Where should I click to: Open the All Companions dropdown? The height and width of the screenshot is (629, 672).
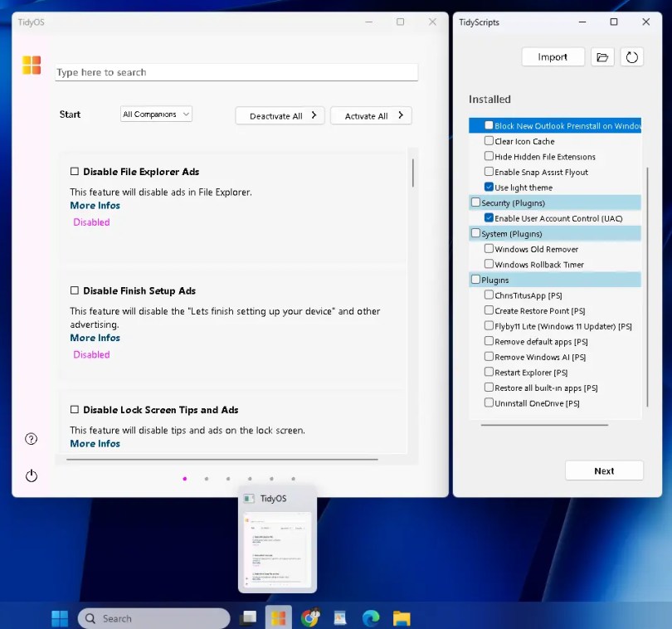click(156, 114)
